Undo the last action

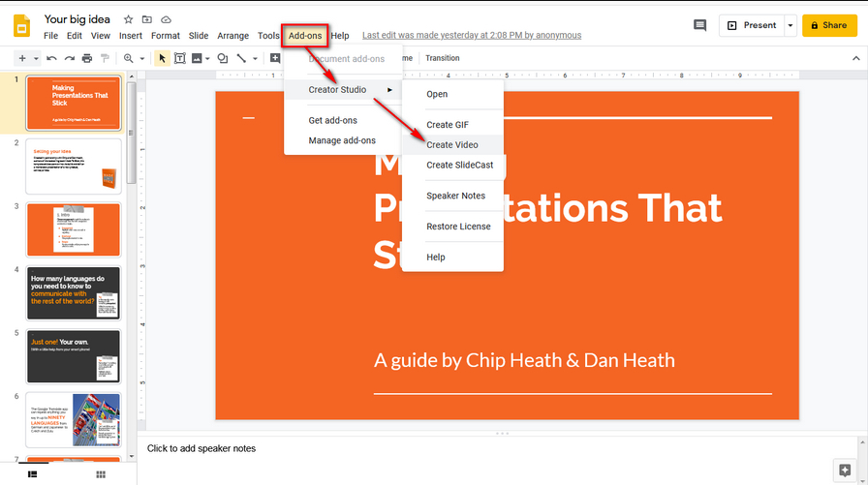[x=51, y=58]
